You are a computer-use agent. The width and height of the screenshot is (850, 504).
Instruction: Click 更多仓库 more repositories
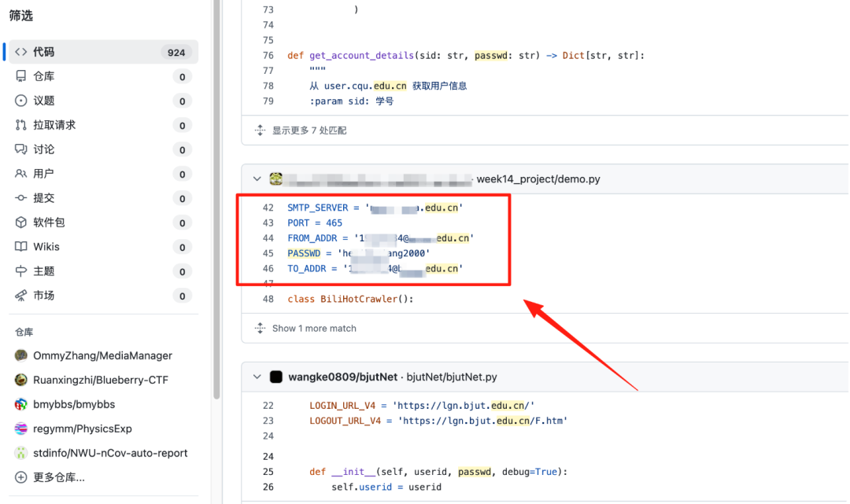[x=58, y=477]
